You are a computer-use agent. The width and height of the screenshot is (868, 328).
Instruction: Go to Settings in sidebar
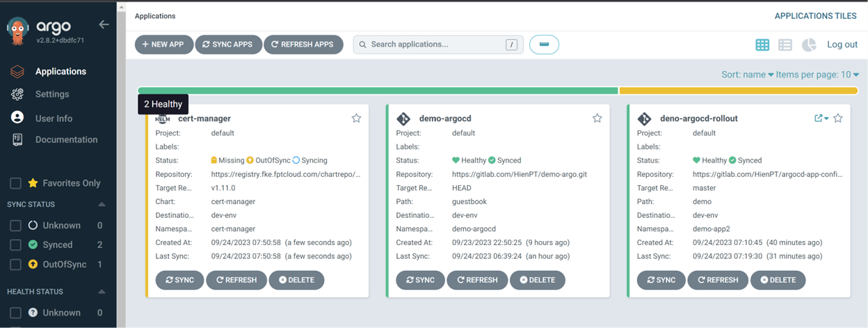(x=52, y=94)
